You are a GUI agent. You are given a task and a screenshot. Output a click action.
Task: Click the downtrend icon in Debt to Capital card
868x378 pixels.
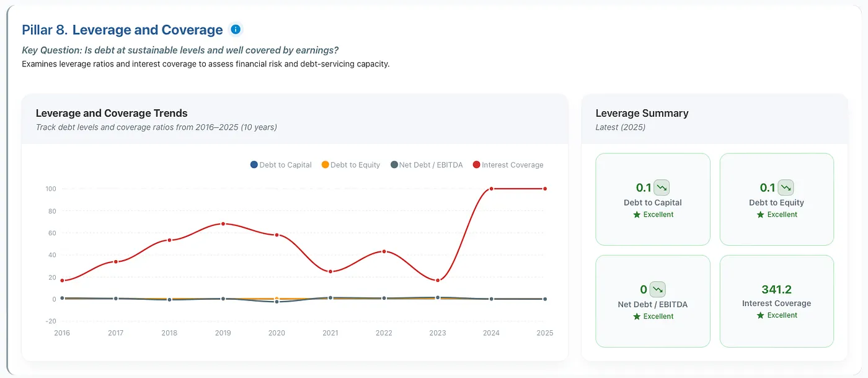(662, 187)
